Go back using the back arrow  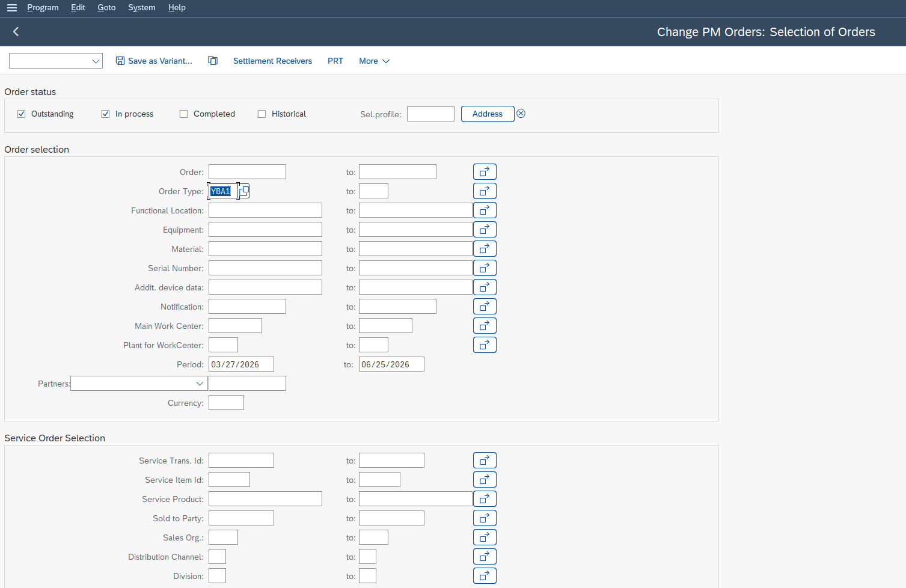(x=16, y=32)
